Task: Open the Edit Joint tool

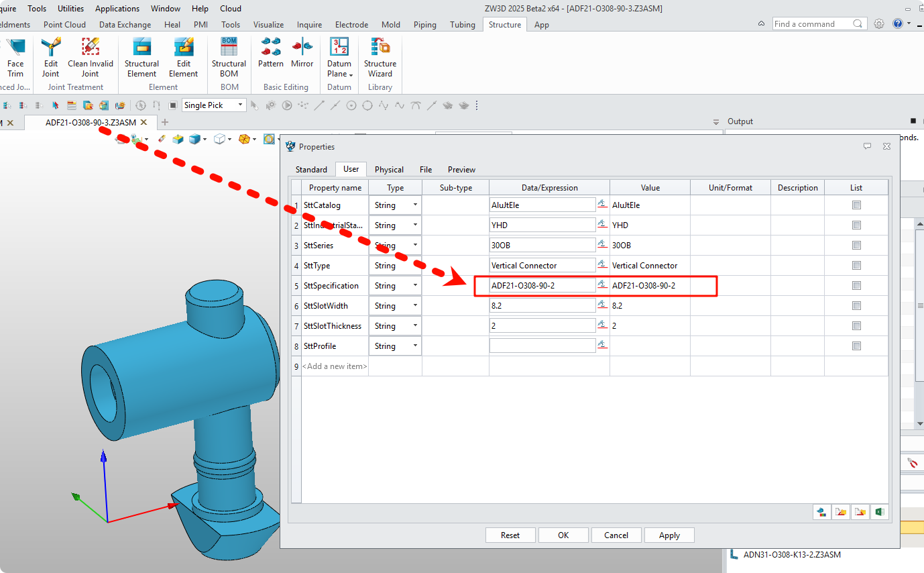Action: [51, 58]
